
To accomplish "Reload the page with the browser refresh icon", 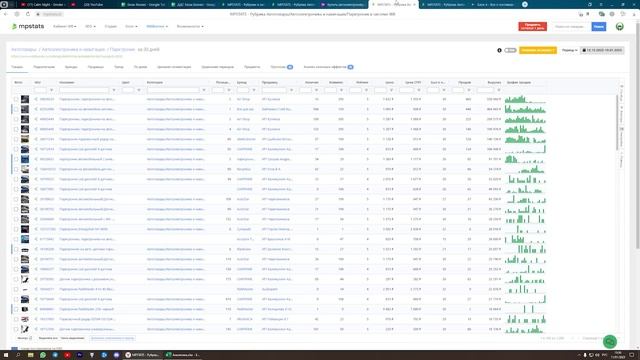I will click(x=28, y=14).
